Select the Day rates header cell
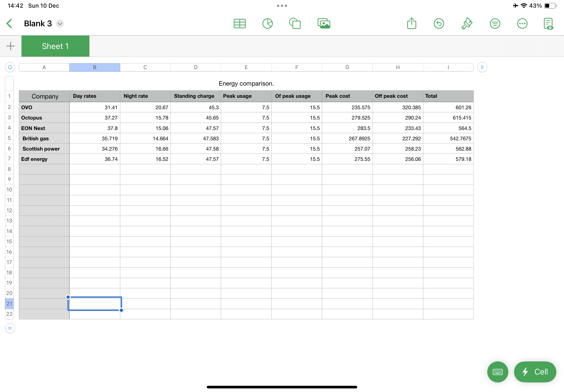564x392 pixels. pos(95,96)
